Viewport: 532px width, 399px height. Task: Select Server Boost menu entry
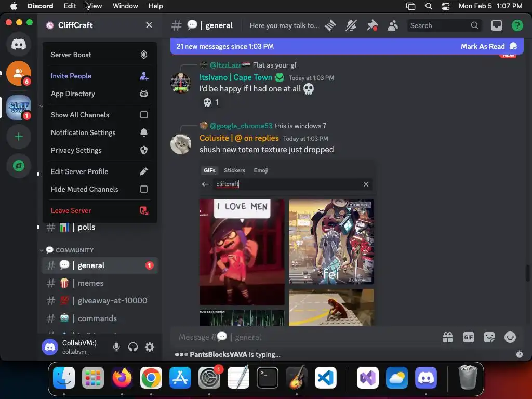pyautogui.click(x=99, y=55)
